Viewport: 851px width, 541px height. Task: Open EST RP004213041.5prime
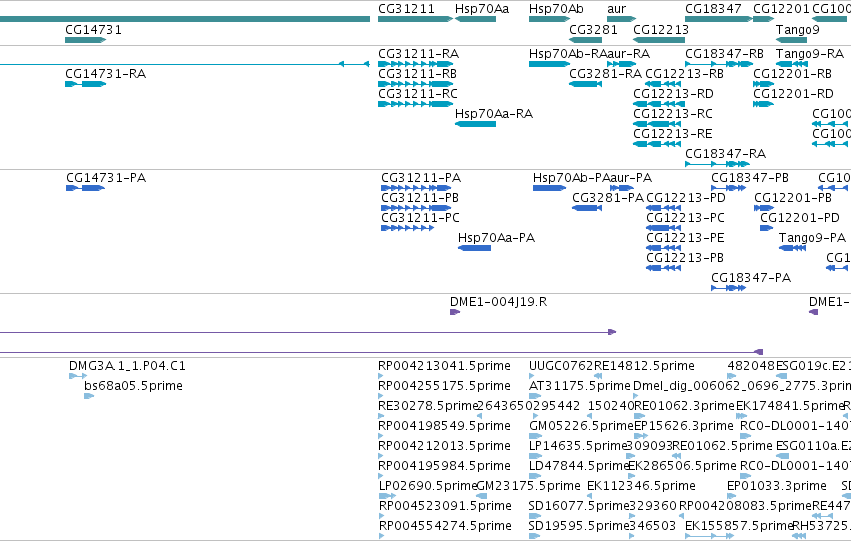[x=444, y=366]
